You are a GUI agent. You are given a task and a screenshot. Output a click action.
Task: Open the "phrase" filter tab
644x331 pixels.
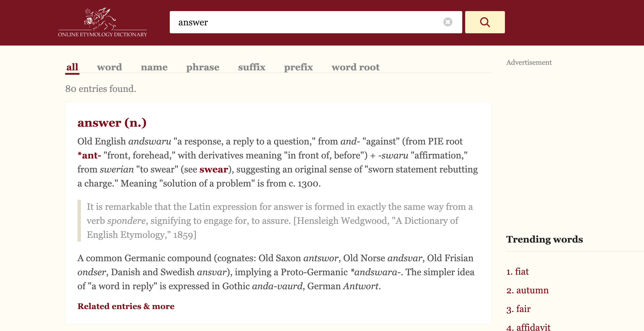[203, 67]
